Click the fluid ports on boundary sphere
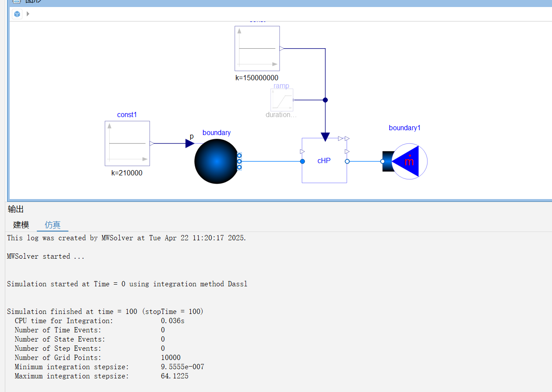Viewport: 552px width, 392px height. [x=239, y=161]
